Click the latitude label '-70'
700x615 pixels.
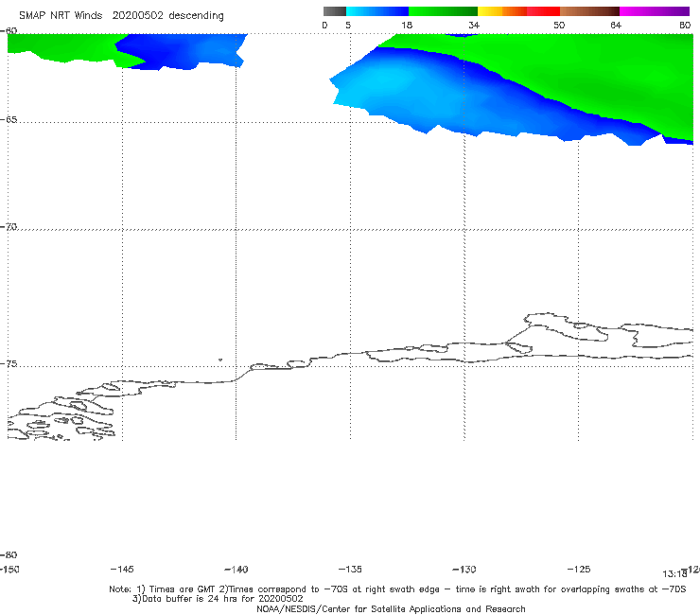click(x=9, y=227)
